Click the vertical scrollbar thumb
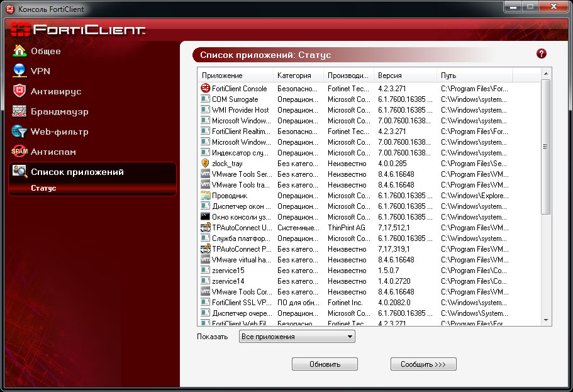The height and width of the screenshot is (392, 573). pos(545,147)
